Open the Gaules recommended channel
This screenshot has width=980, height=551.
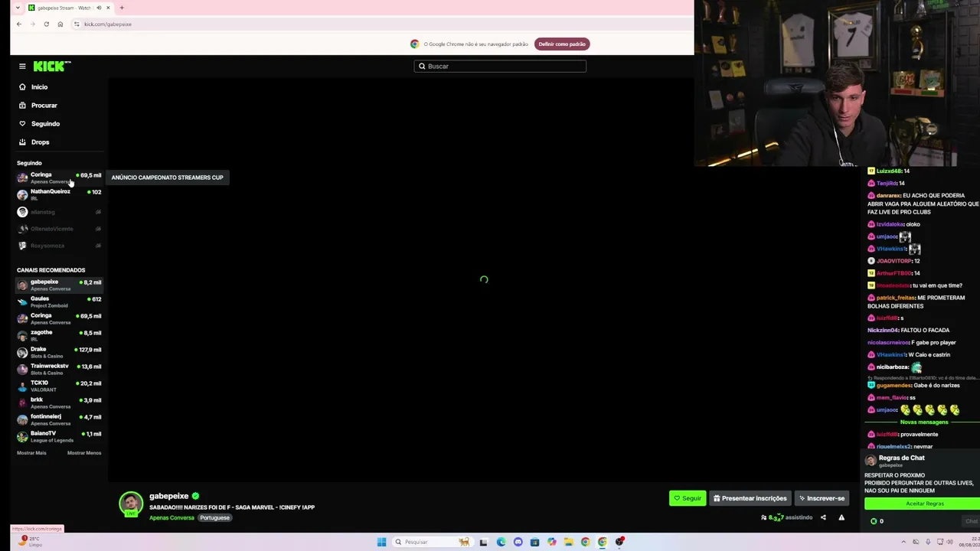(x=59, y=302)
